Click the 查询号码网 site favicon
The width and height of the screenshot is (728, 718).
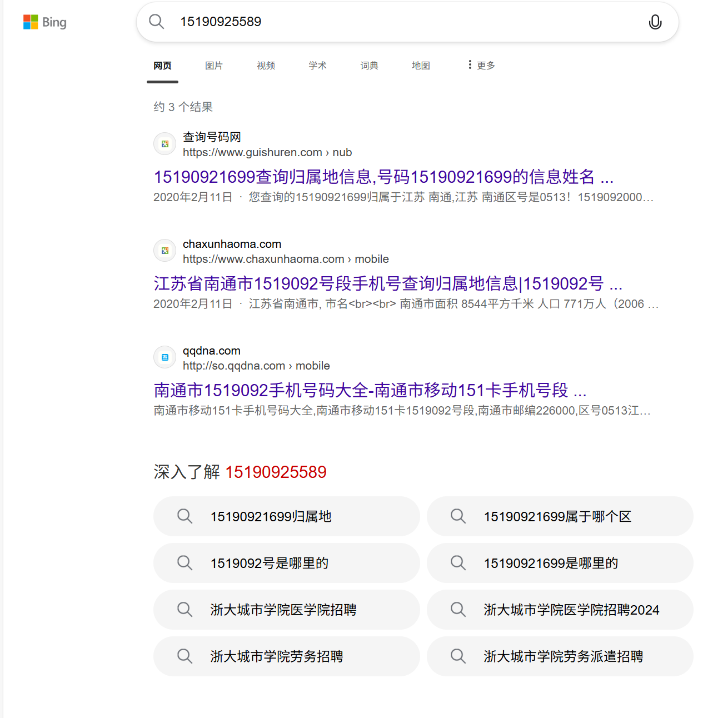pyautogui.click(x=165, y=144)
